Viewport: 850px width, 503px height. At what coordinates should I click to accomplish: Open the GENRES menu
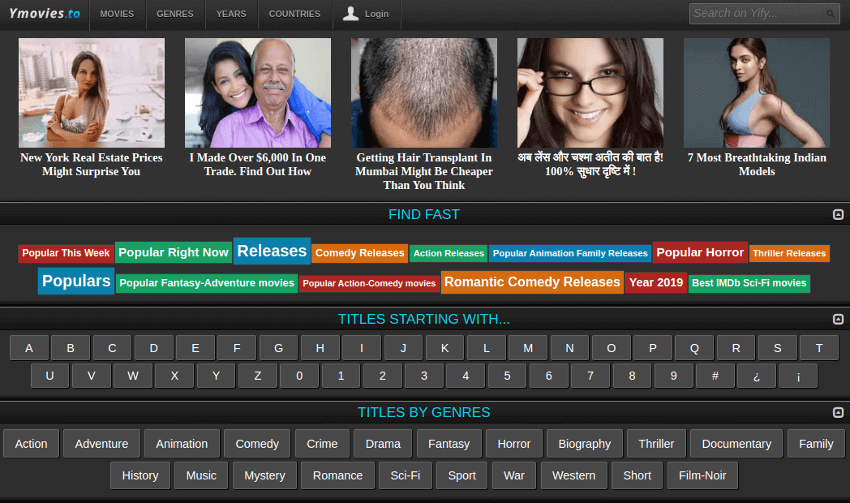click(175, 14)
